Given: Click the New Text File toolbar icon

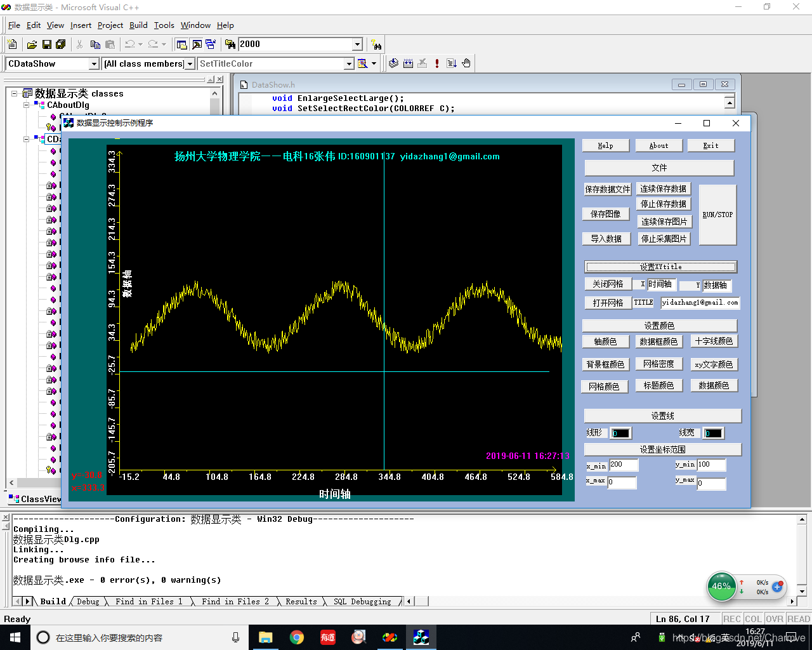Looking at the screenshot, I should 12,44.
